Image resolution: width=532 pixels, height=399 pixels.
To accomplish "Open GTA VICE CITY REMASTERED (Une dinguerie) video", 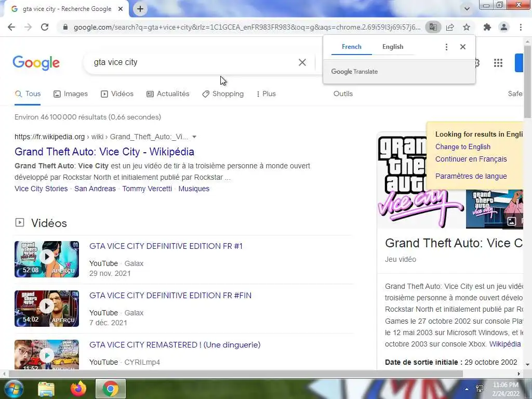I will click(175, 345).
